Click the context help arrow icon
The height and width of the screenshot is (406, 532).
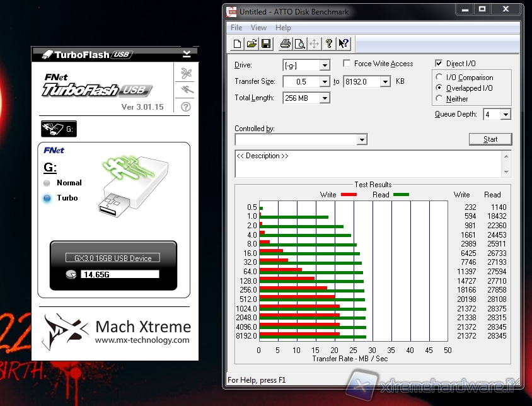point(344,43)
